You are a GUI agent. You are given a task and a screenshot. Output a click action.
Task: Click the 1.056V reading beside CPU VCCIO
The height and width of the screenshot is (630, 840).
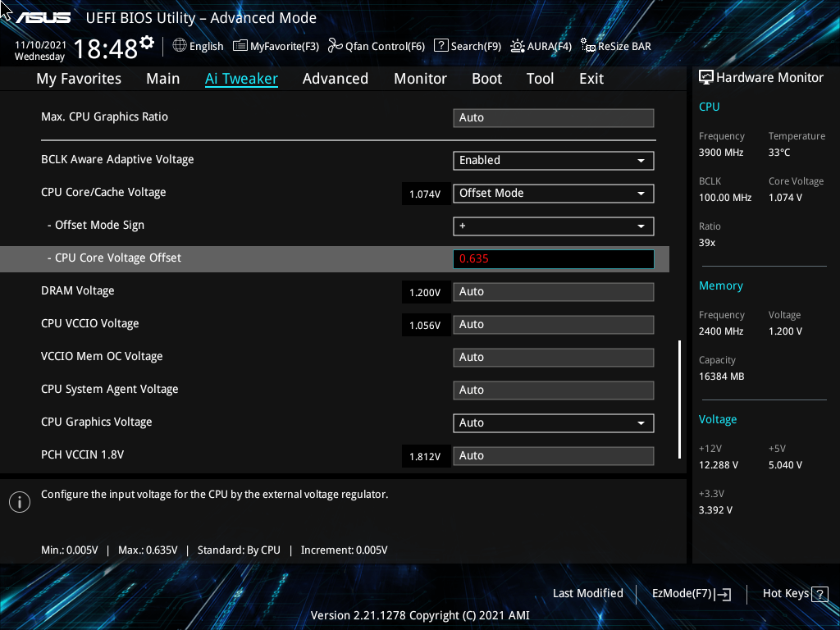[x=425, y=325]
